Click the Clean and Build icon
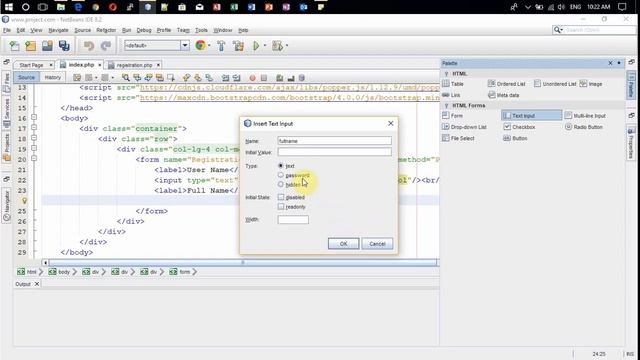The width and height of the screenshot is (640, 360). pos(238,46)
